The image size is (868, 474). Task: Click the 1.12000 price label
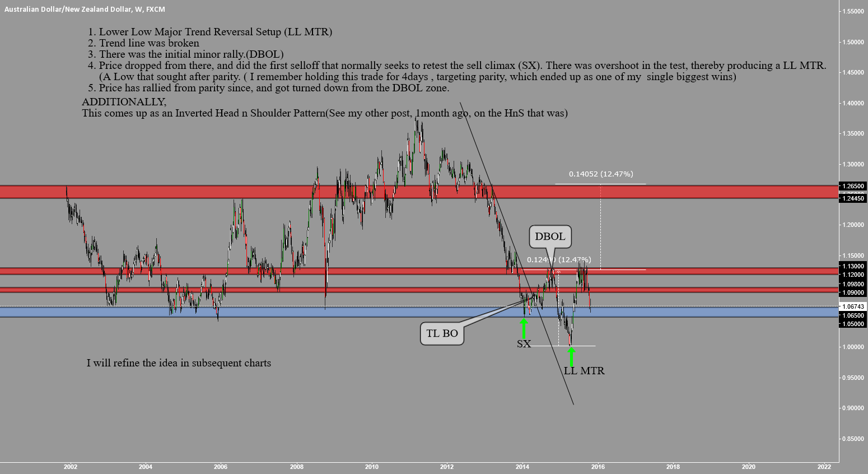(x=853, y=275)
